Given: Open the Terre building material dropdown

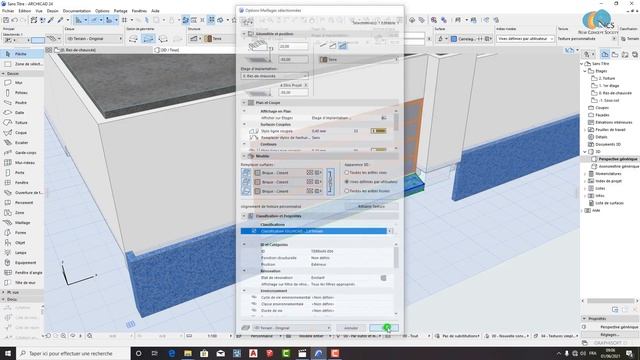Looking at the screenshot, I should click(359, 60).
